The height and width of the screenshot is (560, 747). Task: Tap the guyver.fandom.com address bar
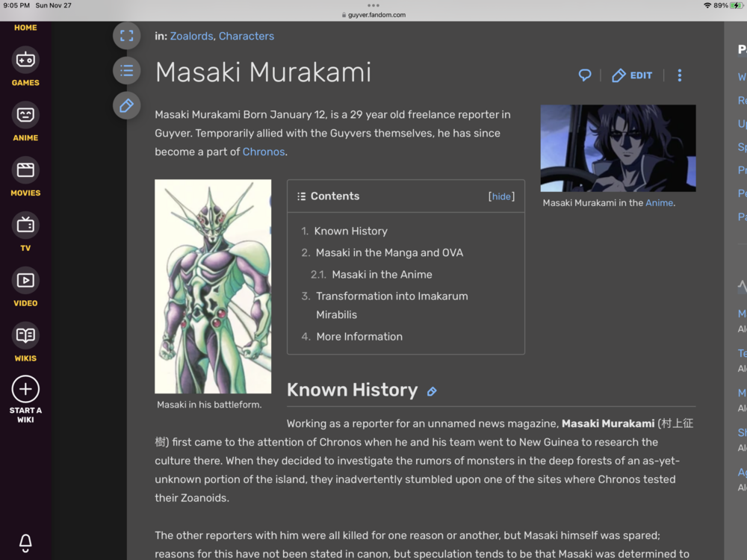(x=373, y=15)
